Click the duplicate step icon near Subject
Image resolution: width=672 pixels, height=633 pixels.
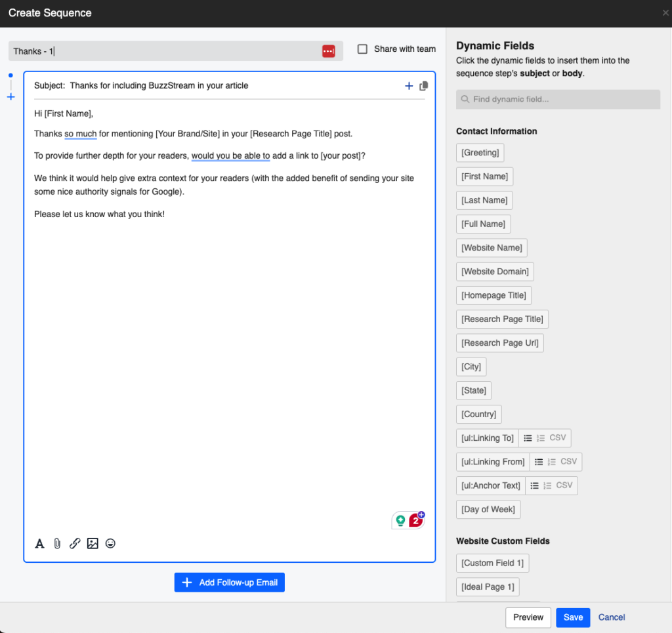coord(423,85)
